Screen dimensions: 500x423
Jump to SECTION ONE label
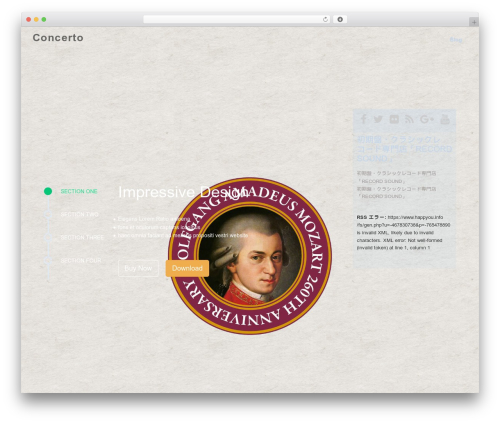(79, 191)
